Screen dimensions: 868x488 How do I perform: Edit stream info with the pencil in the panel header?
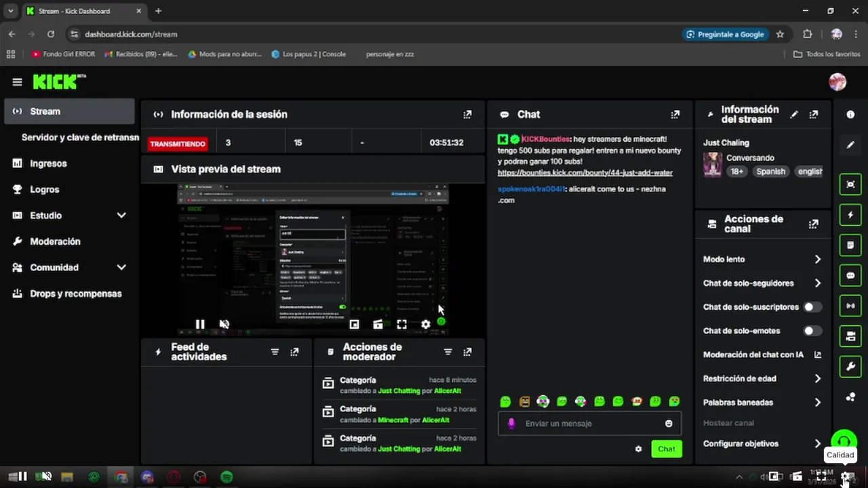[794, 115]
